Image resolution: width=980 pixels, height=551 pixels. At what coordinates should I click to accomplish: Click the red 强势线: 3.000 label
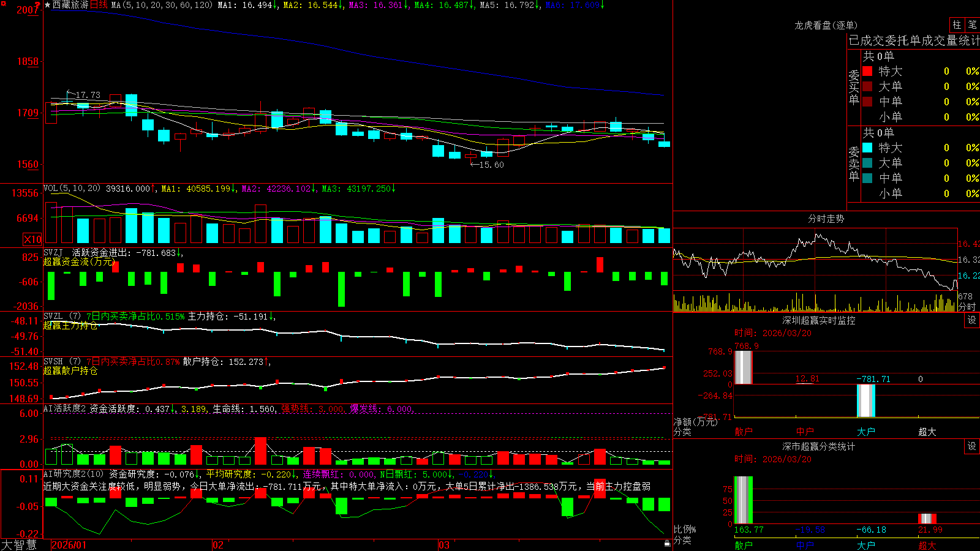click(x=312, y=408)
